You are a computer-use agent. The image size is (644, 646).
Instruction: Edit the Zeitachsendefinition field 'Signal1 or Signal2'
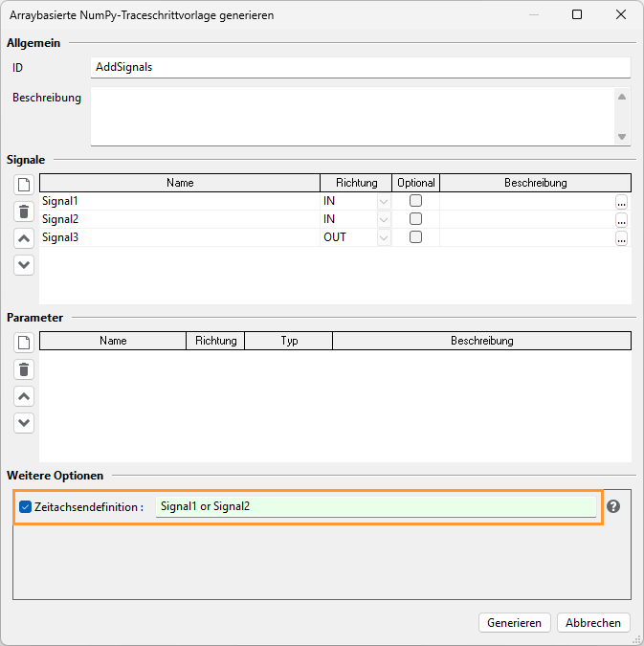376,506
